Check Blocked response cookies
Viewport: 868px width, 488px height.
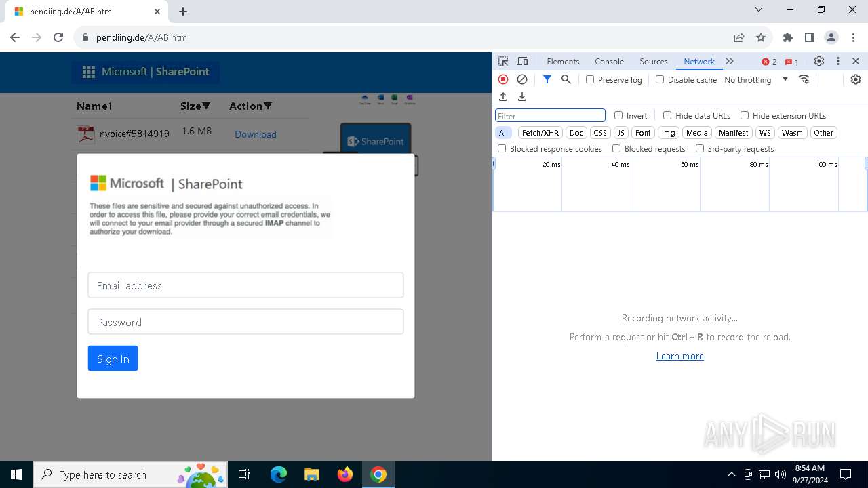point(502,148)
